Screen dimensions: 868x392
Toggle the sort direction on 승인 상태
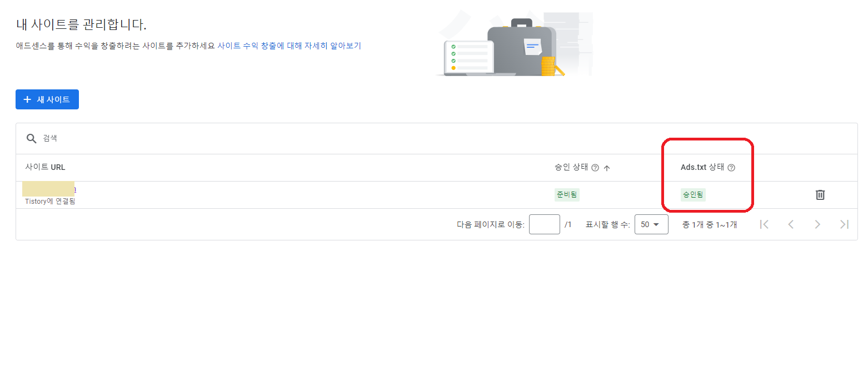pos(607,167)
